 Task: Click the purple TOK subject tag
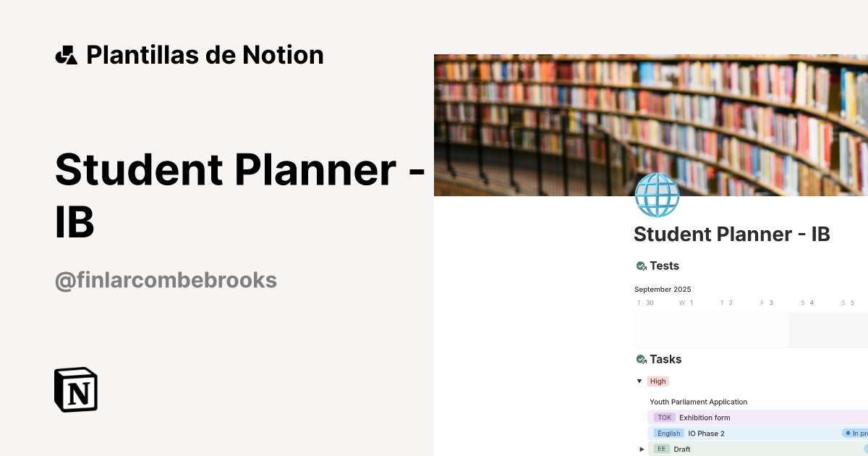[665, 417]
